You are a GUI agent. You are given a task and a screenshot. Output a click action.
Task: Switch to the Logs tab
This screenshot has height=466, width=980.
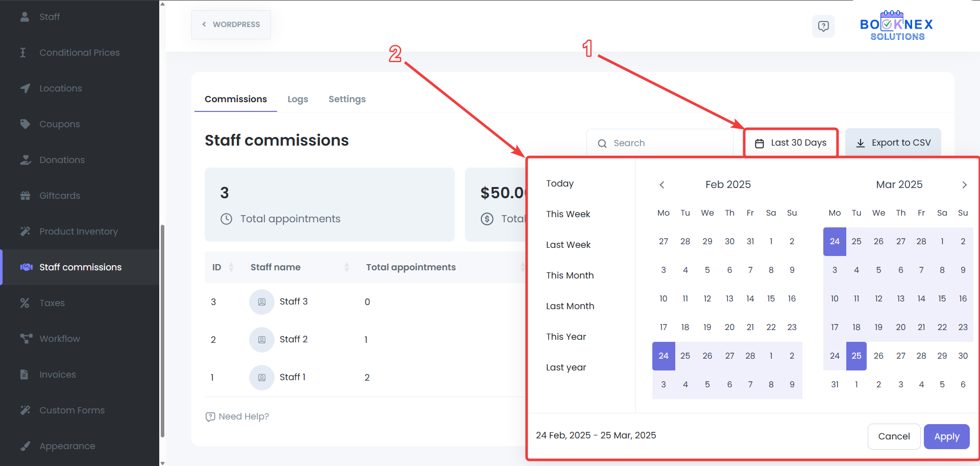pos(298,99)
